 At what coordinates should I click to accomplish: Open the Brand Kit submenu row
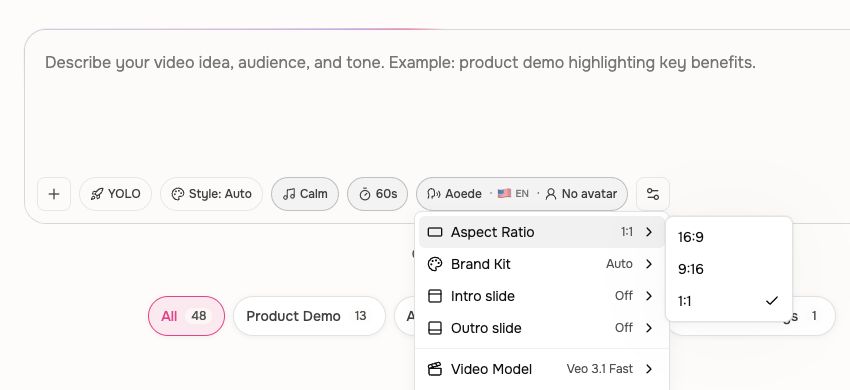coord(542,264)
